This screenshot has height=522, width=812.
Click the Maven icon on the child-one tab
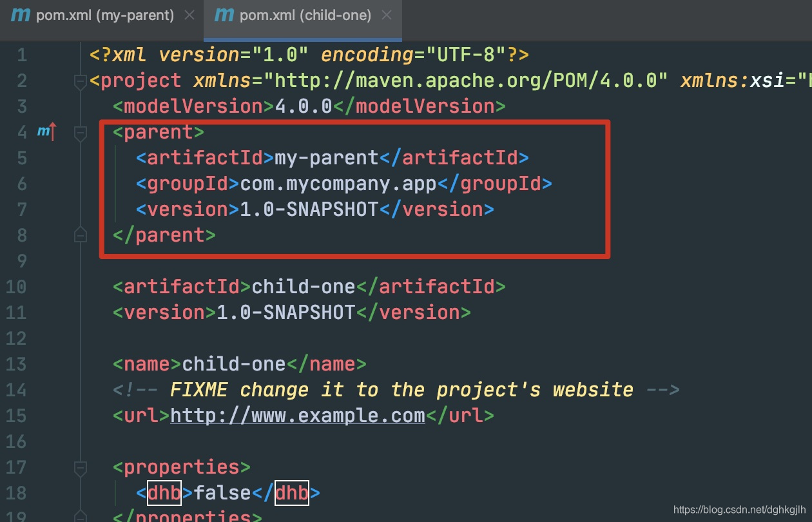pyautogui.click(x=224, y=15)
